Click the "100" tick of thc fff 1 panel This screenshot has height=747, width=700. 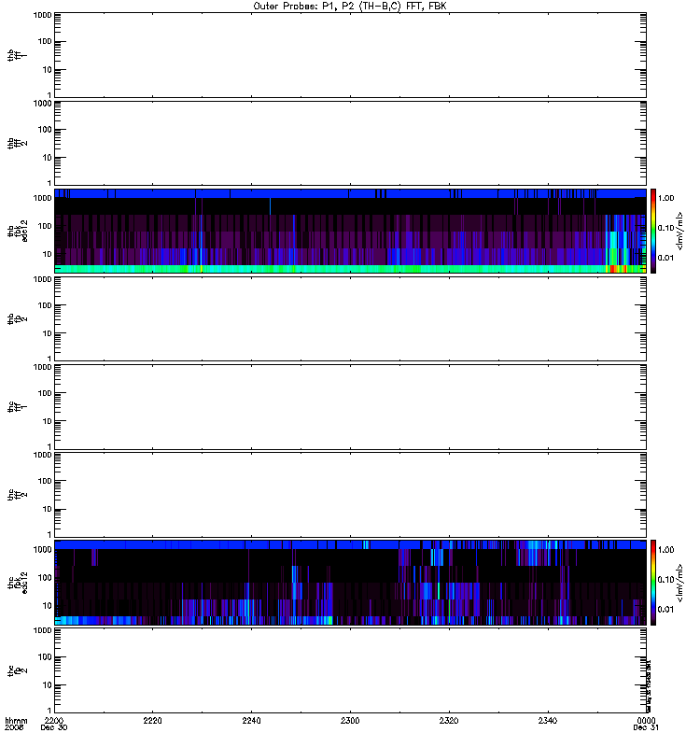45,393
